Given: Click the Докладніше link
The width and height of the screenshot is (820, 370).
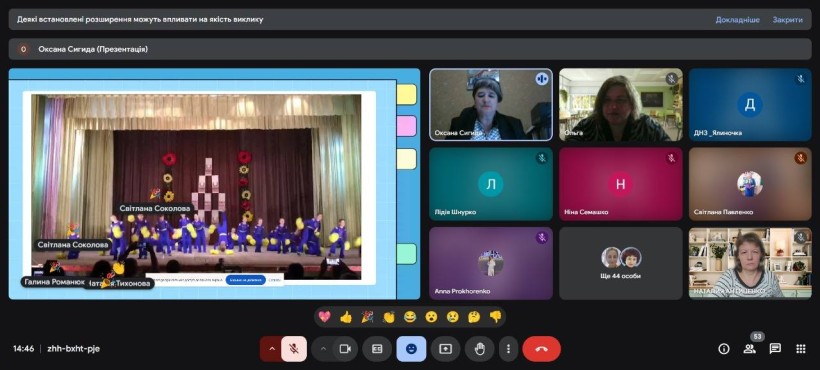Looking at the screenshot, I should [x=737, y=20].
